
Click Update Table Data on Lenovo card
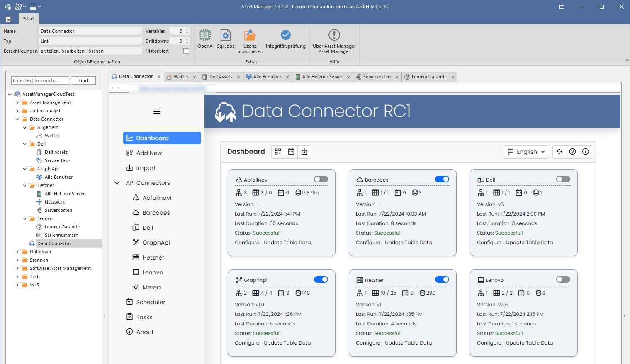tap(529, 343)
